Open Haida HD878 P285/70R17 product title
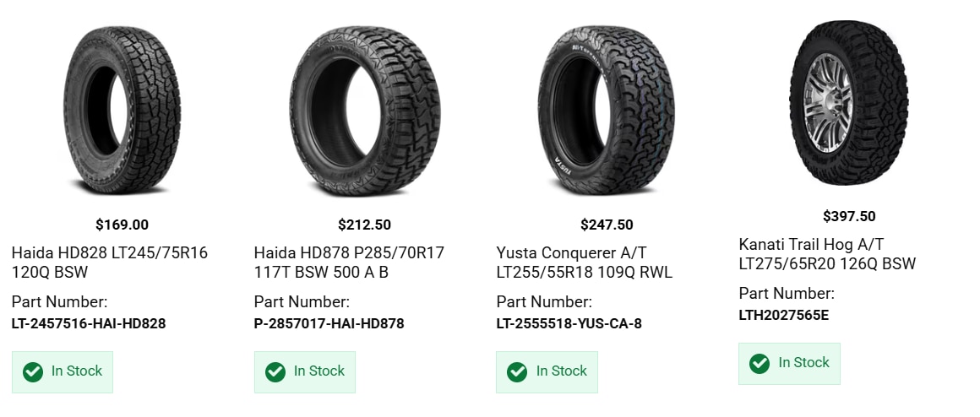The width and height of the screenshot is (980, 417). [x=350, y=263]
